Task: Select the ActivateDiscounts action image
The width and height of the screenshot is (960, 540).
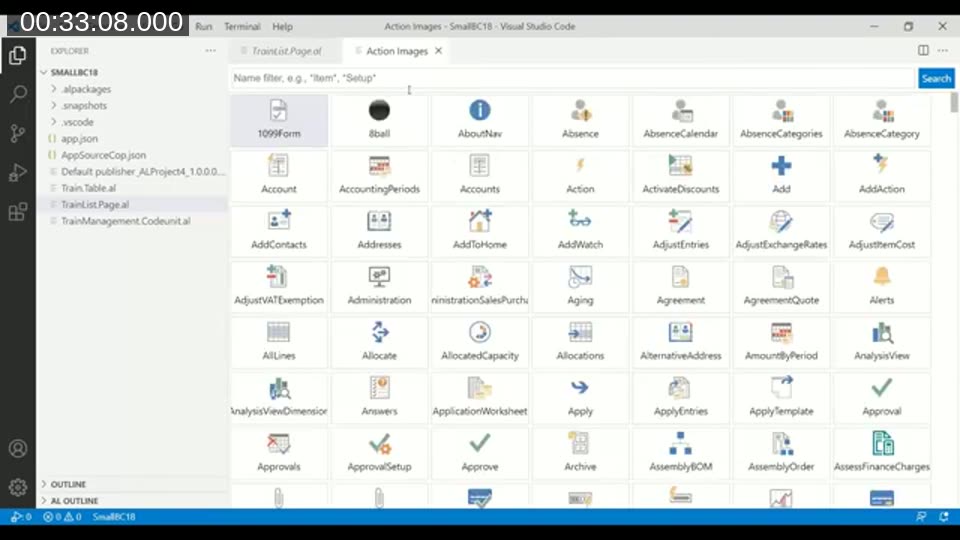Action: pyautogui.click(x=680, y=176)
